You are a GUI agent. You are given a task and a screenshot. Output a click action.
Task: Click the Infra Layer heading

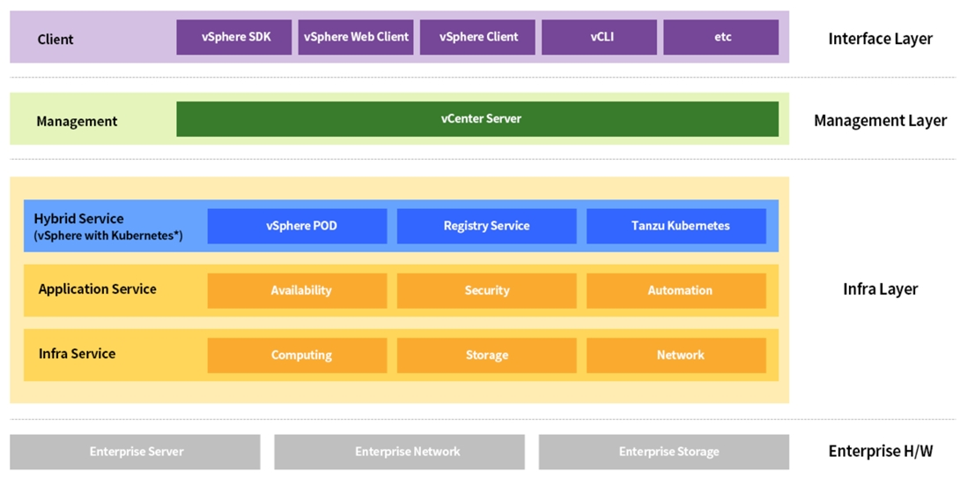pos(880,289)
